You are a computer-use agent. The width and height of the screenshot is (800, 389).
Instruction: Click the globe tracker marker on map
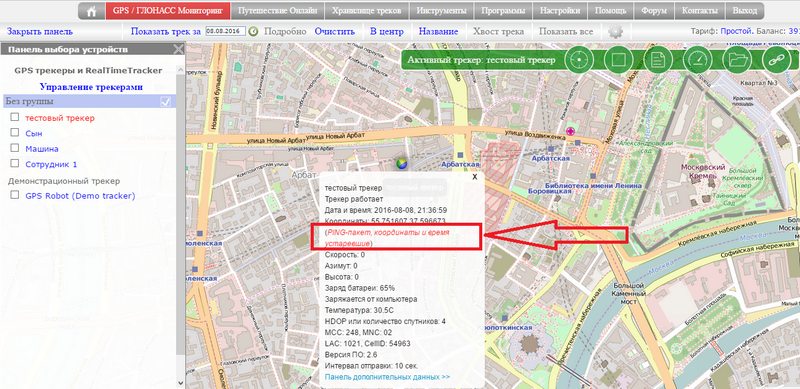coord(402,163)
